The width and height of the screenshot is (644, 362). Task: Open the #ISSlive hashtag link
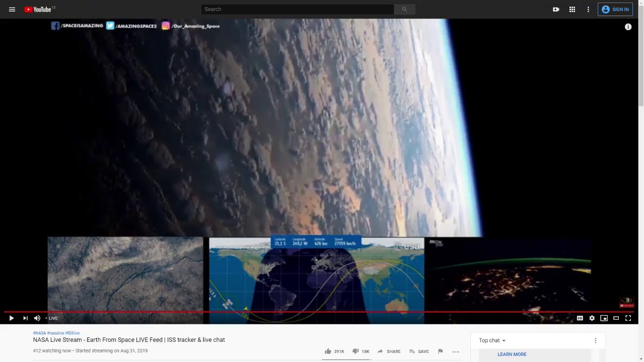[x=72, y=333]
